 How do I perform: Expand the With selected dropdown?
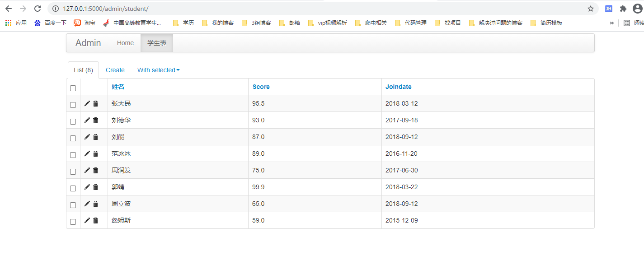click(158, 70)
